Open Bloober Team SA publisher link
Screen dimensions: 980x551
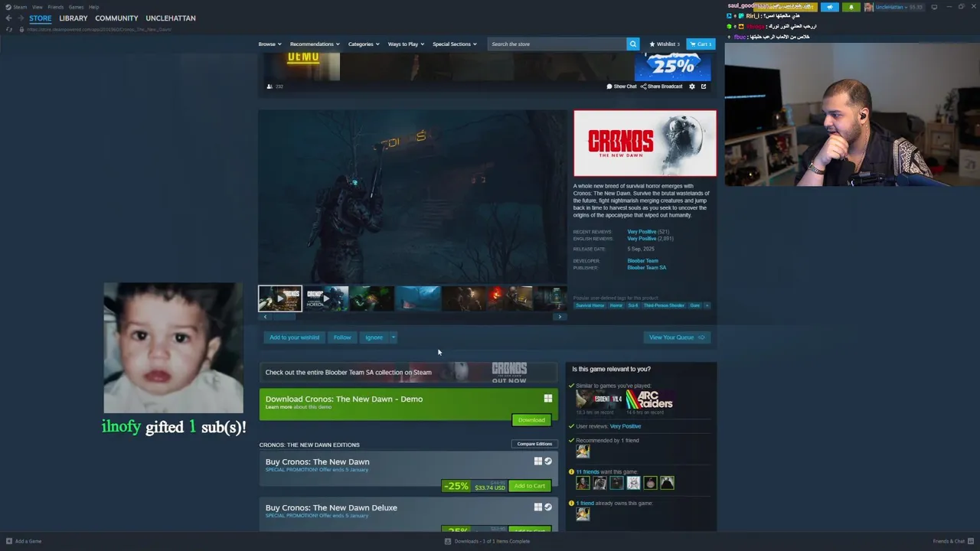point(647,268)
